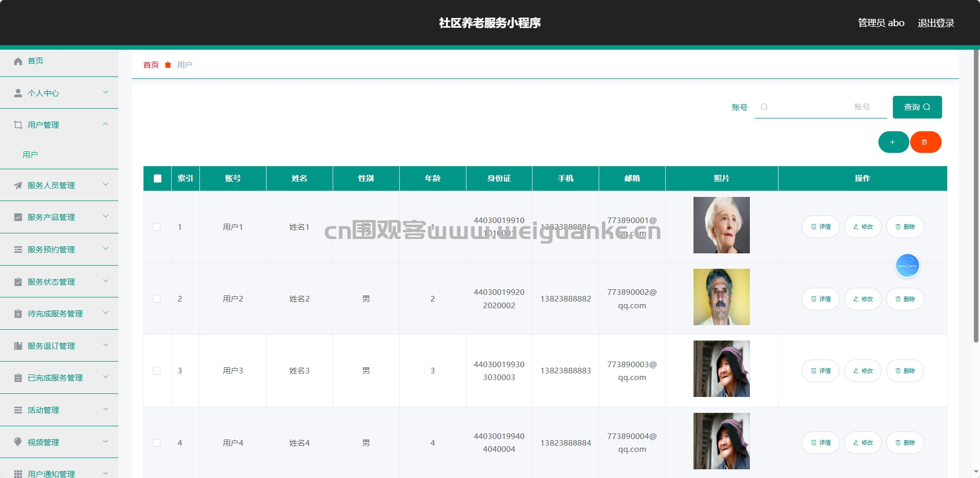Click the blue floating circle widget
Screen dimensions: 980x478
907,266
